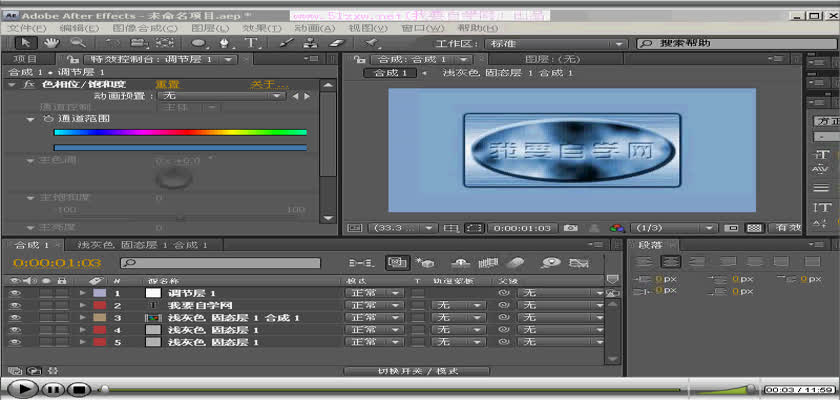Image resolution: width=840 pixels, height=400 pixels.
Task: Select the Rotation tool
Action: pyautogui.click(x=114, y=43)
